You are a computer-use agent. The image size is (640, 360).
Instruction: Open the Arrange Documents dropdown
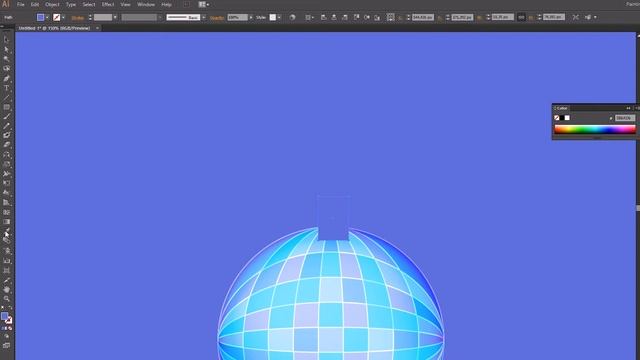pos(203,4)
